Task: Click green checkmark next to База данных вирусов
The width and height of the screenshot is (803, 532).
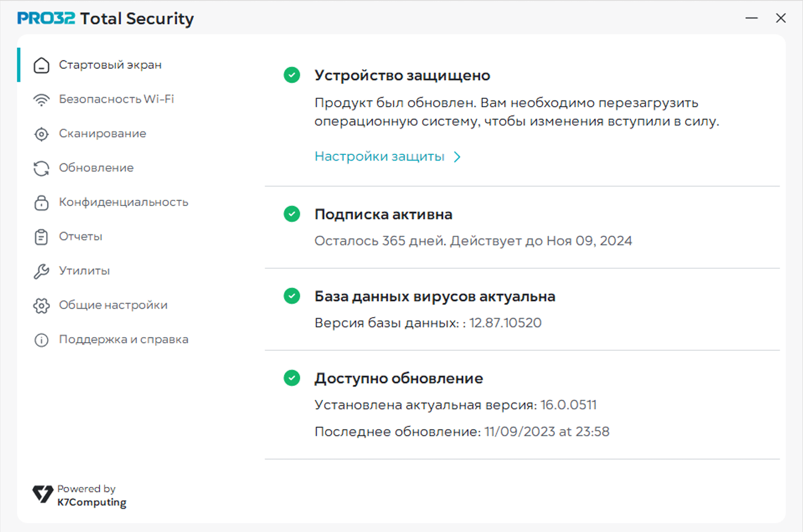Action: click(292, 296)
